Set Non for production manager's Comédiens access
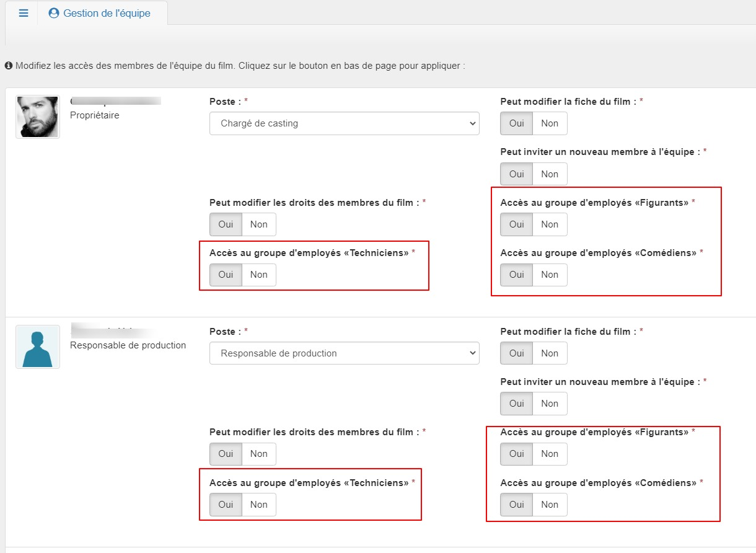 point(550,505)
